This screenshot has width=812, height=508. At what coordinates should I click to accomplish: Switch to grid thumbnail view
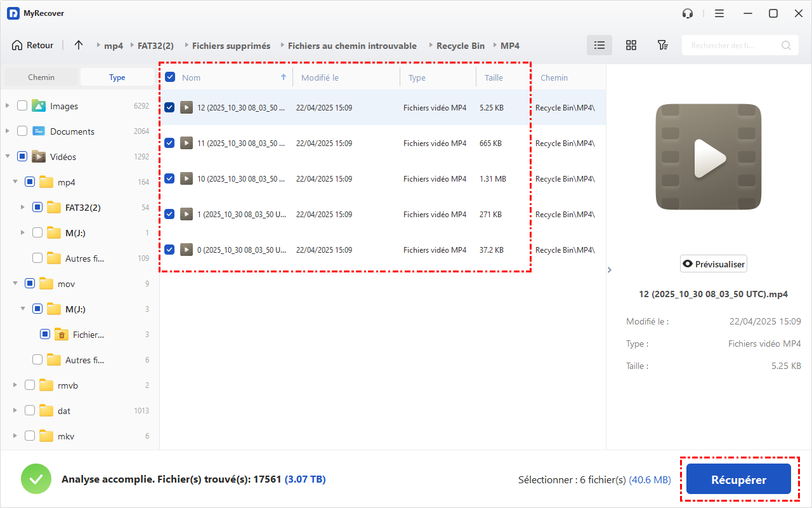coord(631,45)
